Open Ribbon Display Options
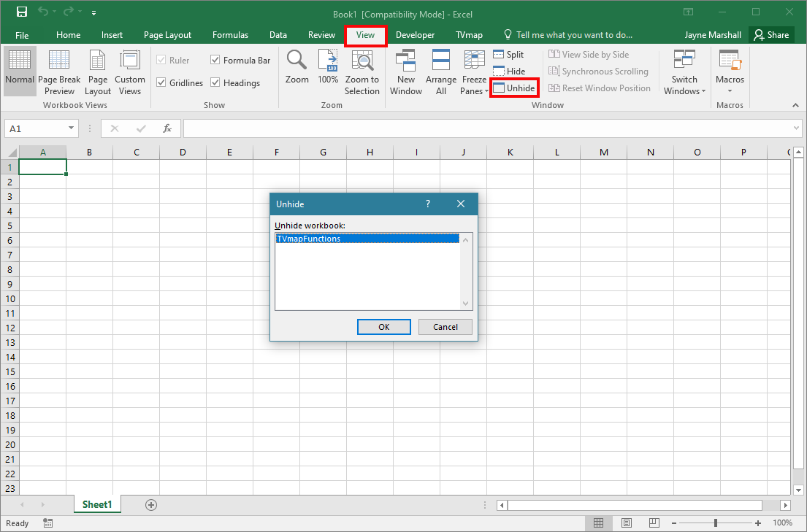The image size is (807, 532). (688, 12)
